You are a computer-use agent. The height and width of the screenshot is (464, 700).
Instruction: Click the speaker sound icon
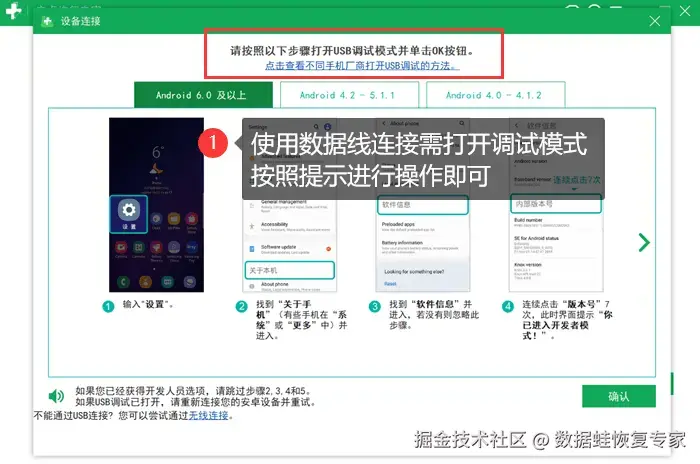56,396
